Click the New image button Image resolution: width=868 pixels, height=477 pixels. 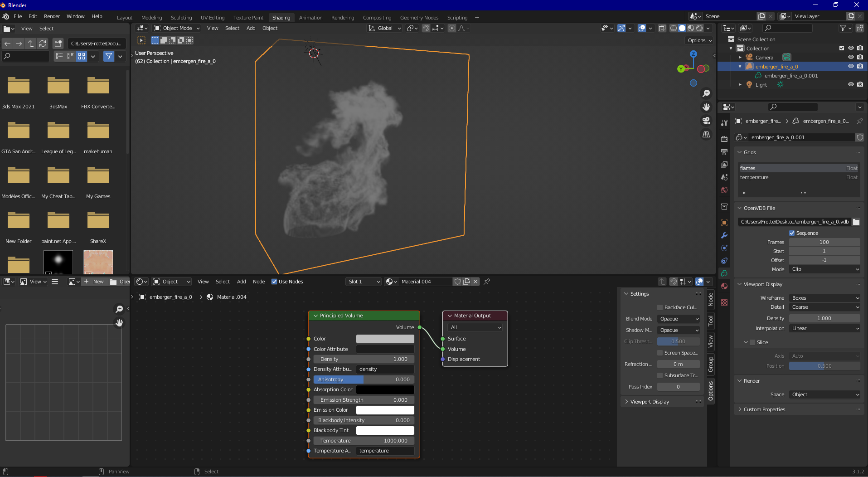94,282
